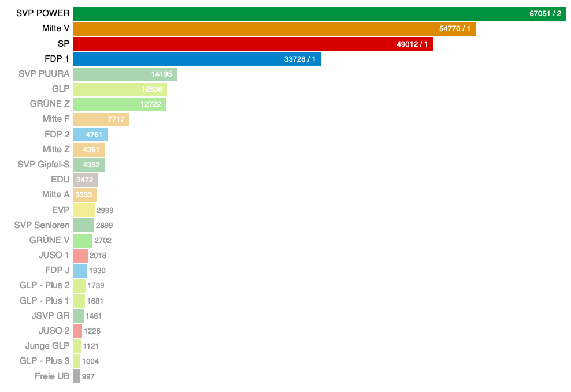The height and width of the screenshot is (392, 571).
Task: Select the Mitte F bar showing 7717
Action: coord(101,120)
